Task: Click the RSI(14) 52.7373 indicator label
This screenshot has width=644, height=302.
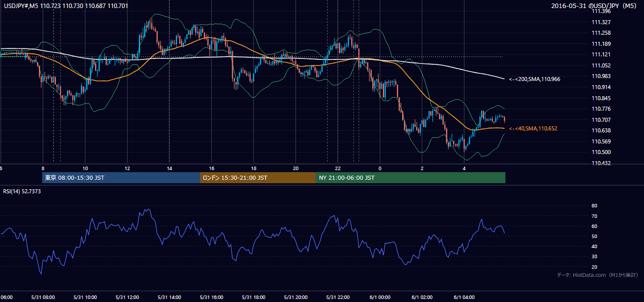Action: point(23,191)
